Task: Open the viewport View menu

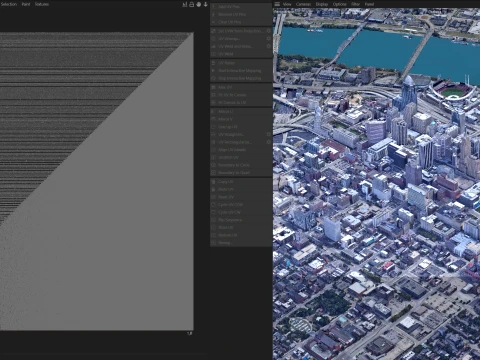Action: click(287, 4)
